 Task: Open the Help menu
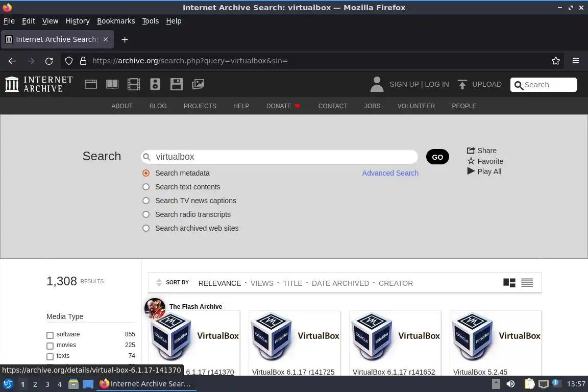174,21
